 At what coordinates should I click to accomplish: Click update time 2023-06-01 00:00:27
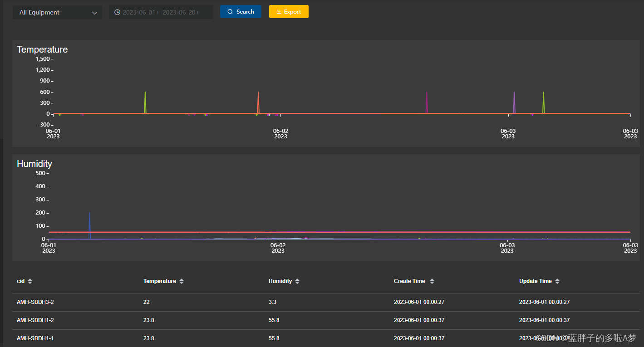[545, 302]
